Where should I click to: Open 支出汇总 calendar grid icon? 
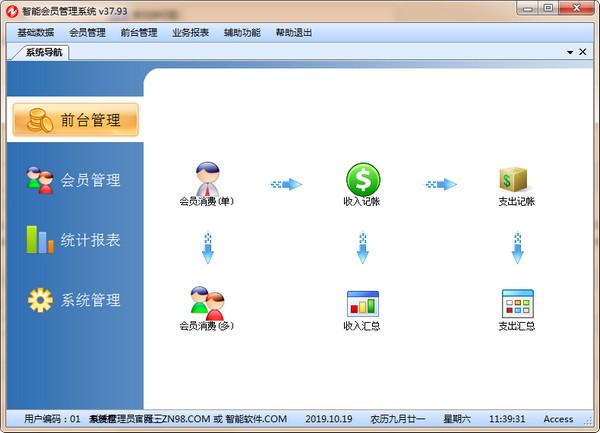(518, 304)
